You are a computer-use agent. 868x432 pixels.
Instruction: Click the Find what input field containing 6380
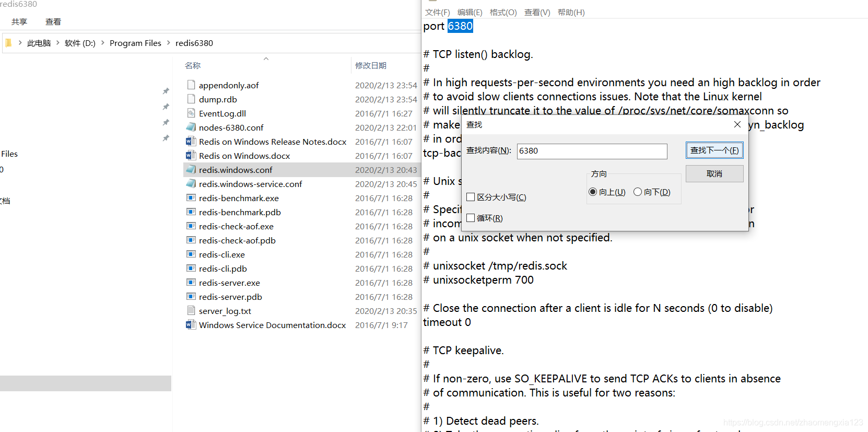pyautogui.click(x=592, y=151)
